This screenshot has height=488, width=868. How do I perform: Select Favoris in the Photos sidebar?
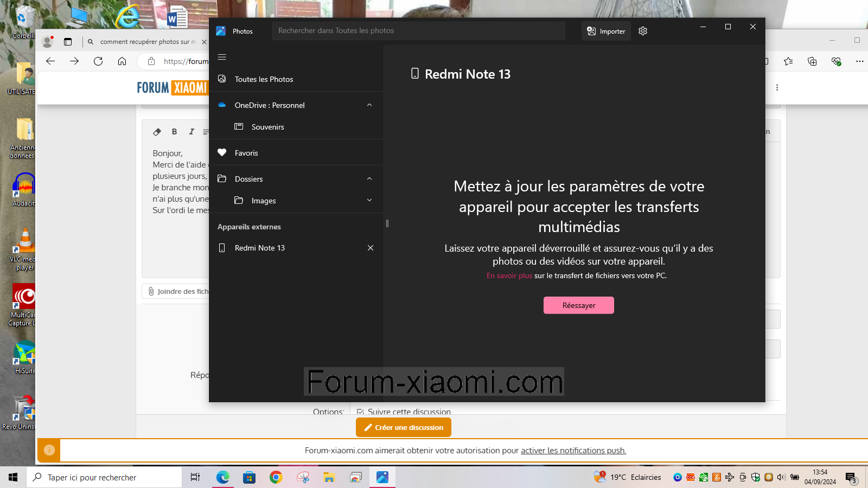[x=296, y=153]
